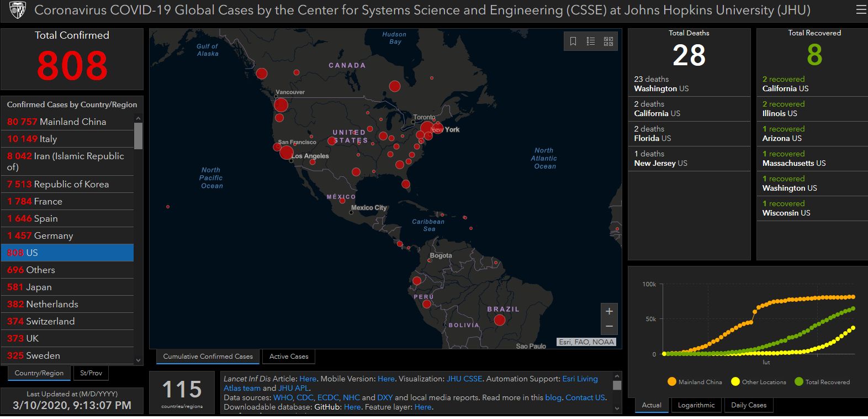Screen dimensions: 868x419
Task: Open the WHO data source link
Action: pos(283,397)
